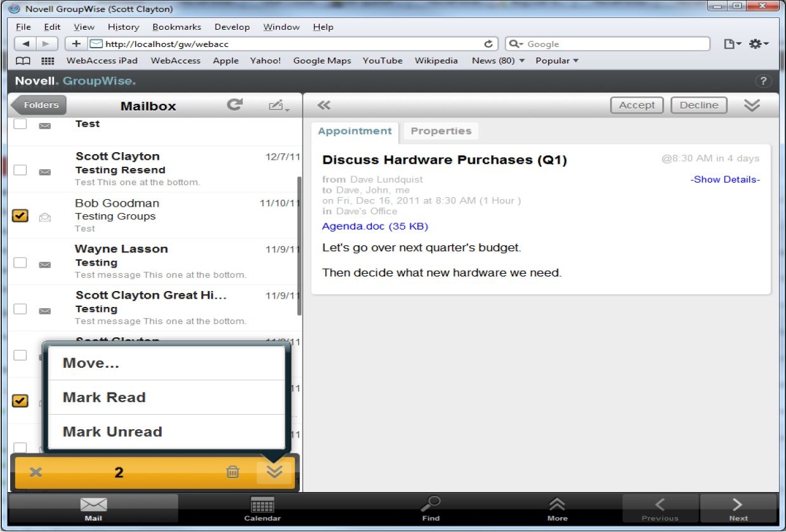
Task: Click opened envelope icon for Bob Goodman
Action: click(45, 217)
